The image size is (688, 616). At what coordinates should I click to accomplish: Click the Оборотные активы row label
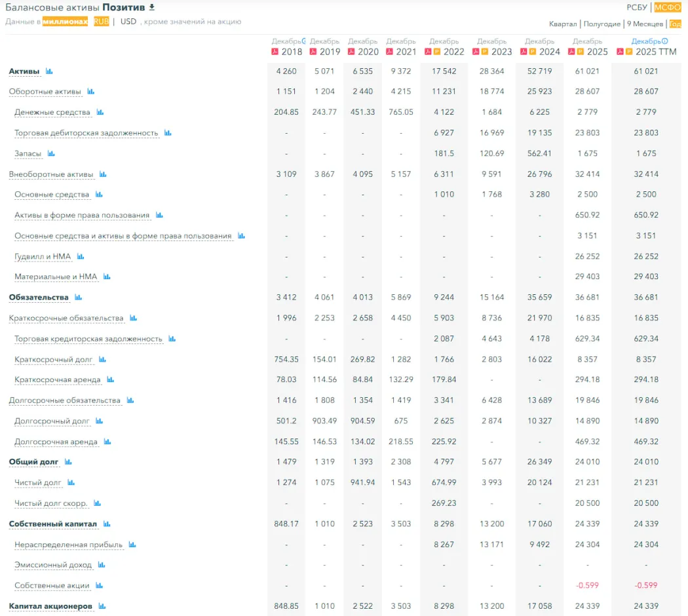pos(45,92)
